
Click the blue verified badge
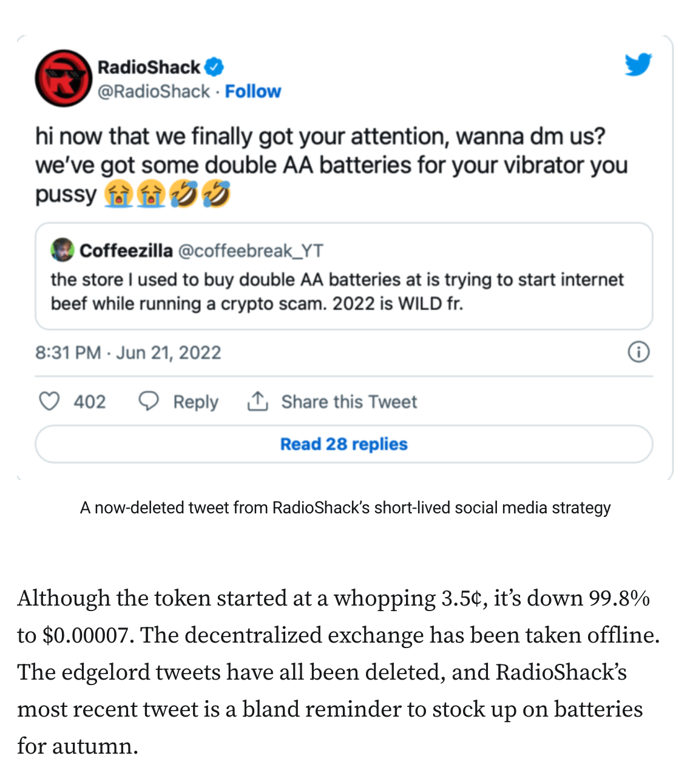pyautogui.click(x=214, y=66)
